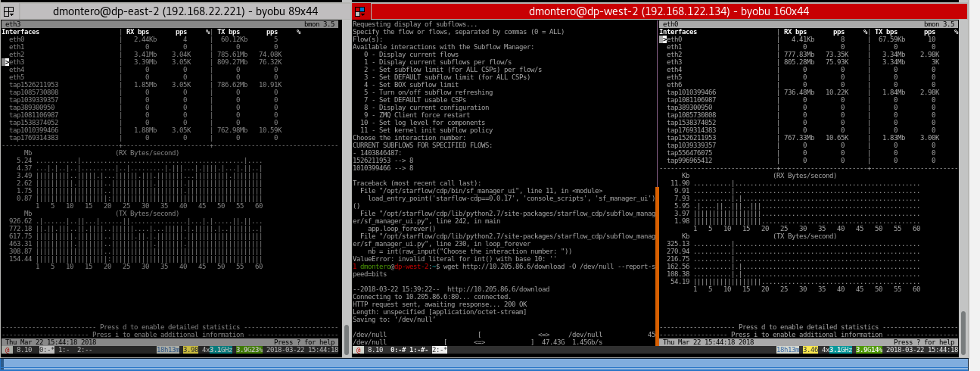Select tap1526211953 in the dp-east-2 window
This screenshot has height=371, width=980.
[x=33, y=84]
